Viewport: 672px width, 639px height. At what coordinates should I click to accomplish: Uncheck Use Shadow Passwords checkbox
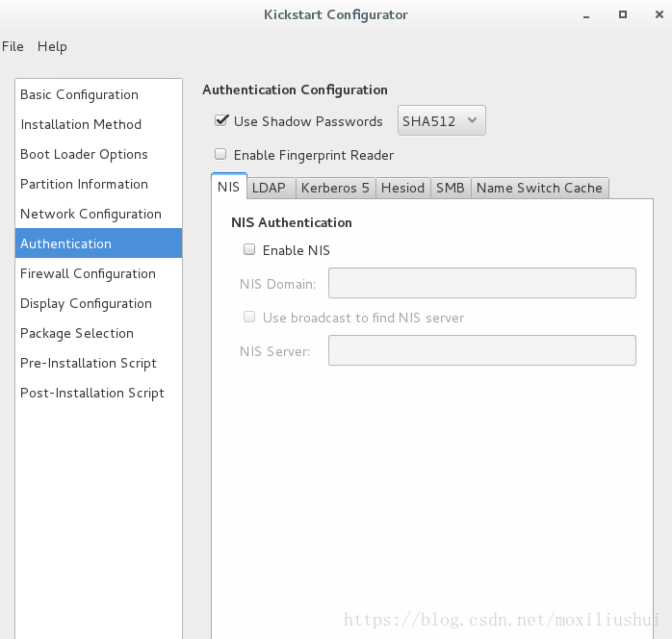[221, 121]
